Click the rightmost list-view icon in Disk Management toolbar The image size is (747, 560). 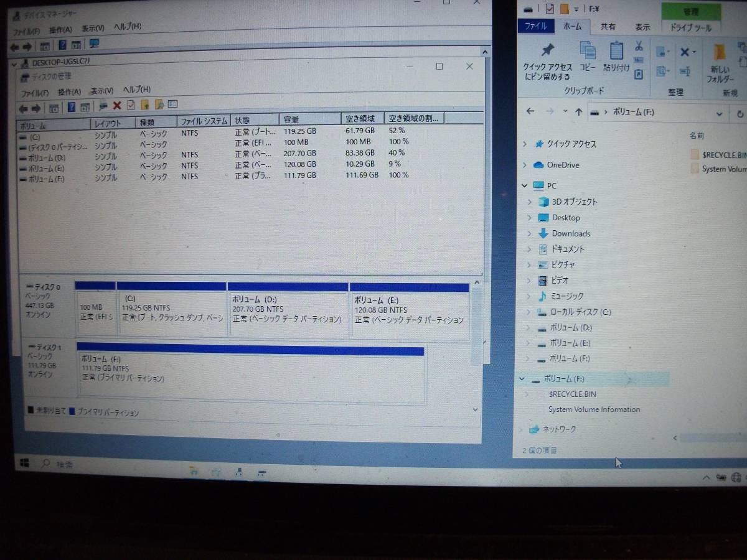point(172,104)
